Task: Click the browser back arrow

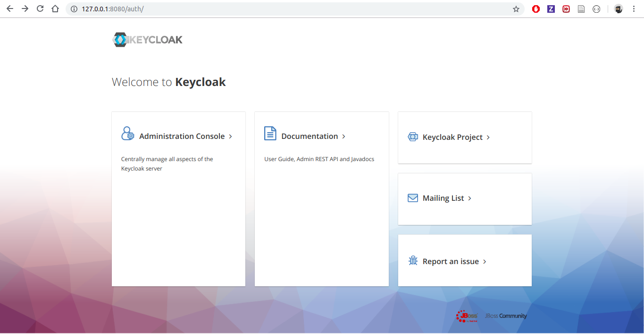Action: (9, 9)
